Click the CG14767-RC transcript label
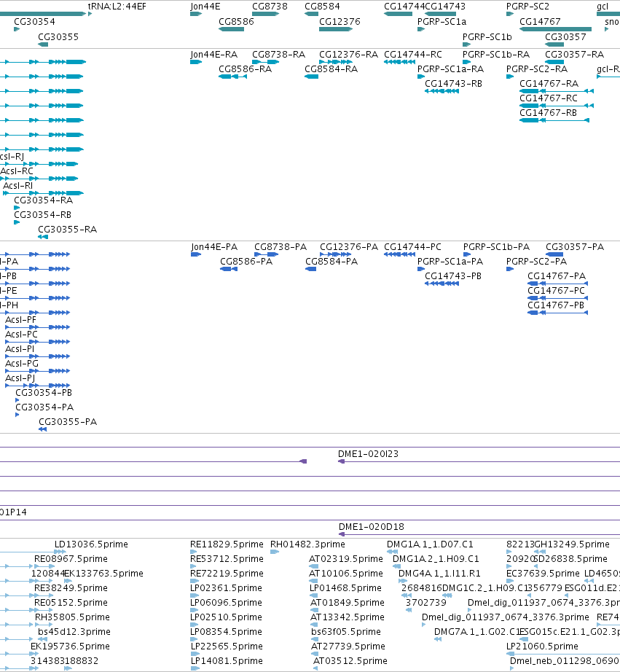Image resolution: width=620 pixels, height=672 pixels. (x=549, y=98)
